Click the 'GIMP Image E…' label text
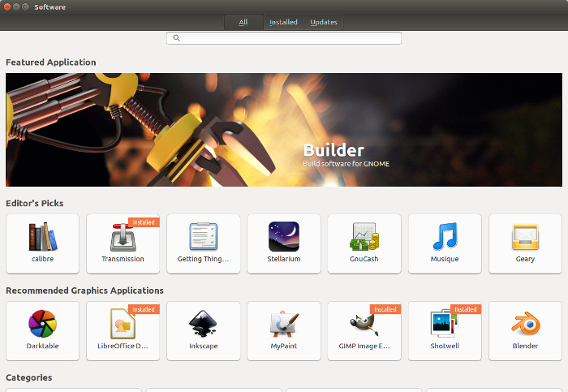 (364, 346)
